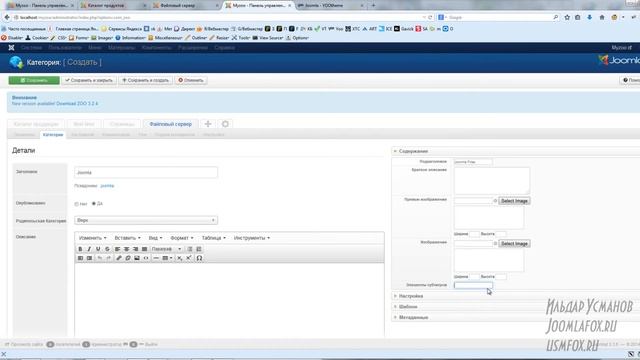The height and width of the screenshot is (360, 640).
Task: Click the subtitle input field
Action: click(x=473, y=162)
